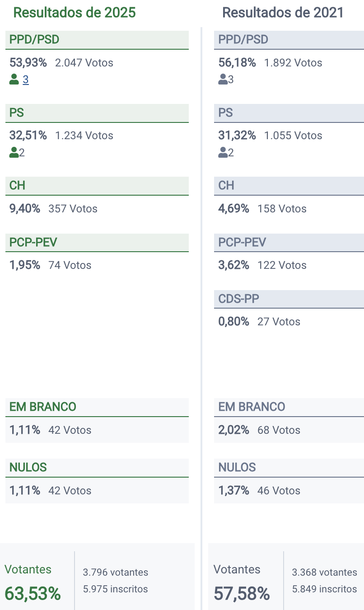Click the 57,58% Votantes turnout figure
The width and height of the screenshot is (364, 610).
tap(242, 593)
